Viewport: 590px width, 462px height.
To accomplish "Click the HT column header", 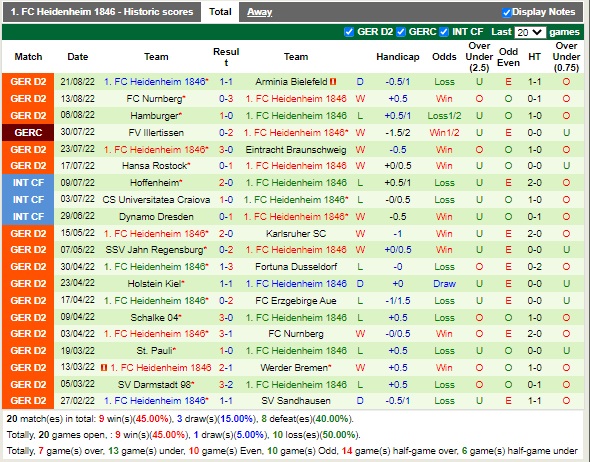I will [x=534, y=57].
